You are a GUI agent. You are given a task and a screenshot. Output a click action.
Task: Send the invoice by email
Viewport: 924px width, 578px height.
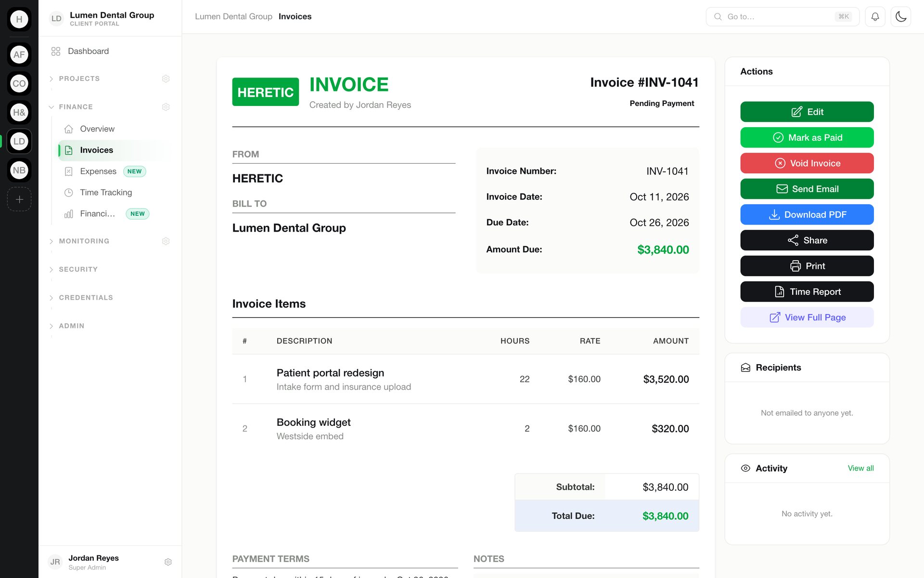(x=807, y=189)
